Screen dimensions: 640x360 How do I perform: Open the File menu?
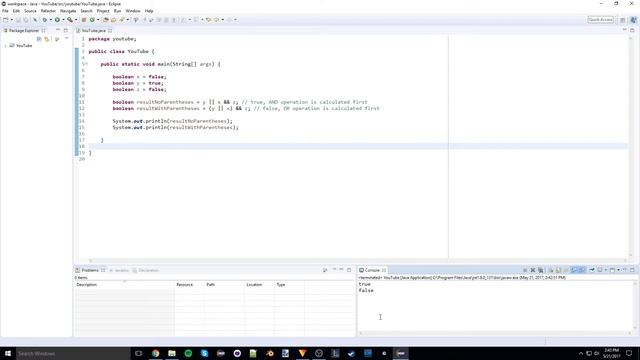click(5, 11)
